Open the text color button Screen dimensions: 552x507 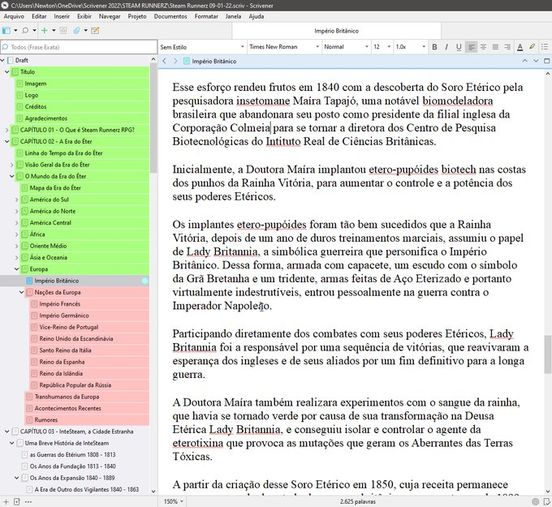tap(520, 47)
